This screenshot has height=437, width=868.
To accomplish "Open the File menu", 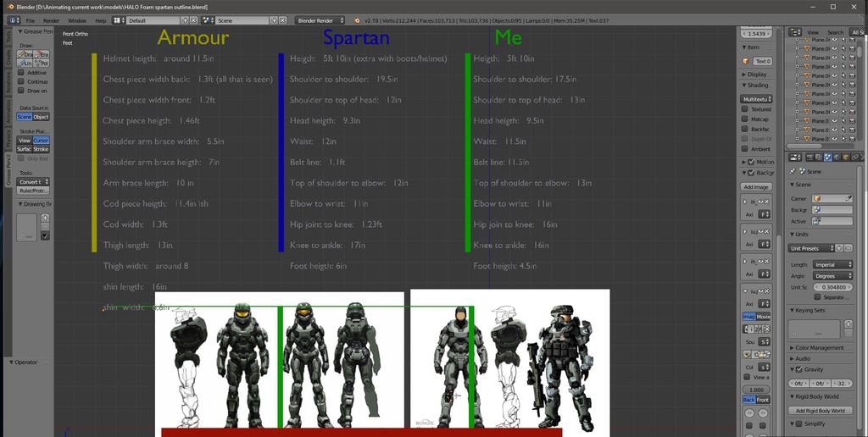I will pyautogui.click(x=31, y=20).
